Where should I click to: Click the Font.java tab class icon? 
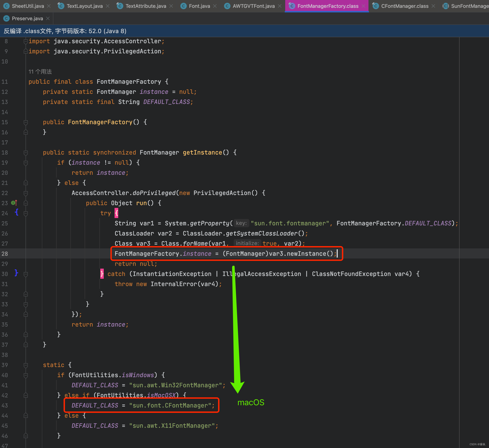[184, 6]
